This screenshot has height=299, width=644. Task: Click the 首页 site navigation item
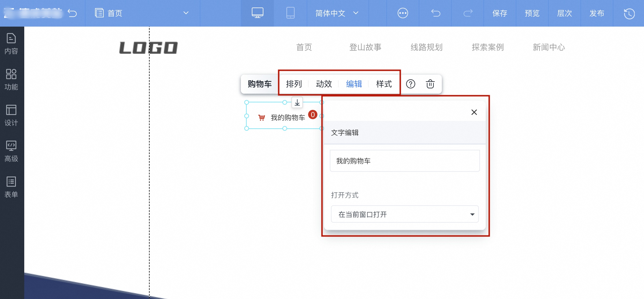(x=304, y=47)
